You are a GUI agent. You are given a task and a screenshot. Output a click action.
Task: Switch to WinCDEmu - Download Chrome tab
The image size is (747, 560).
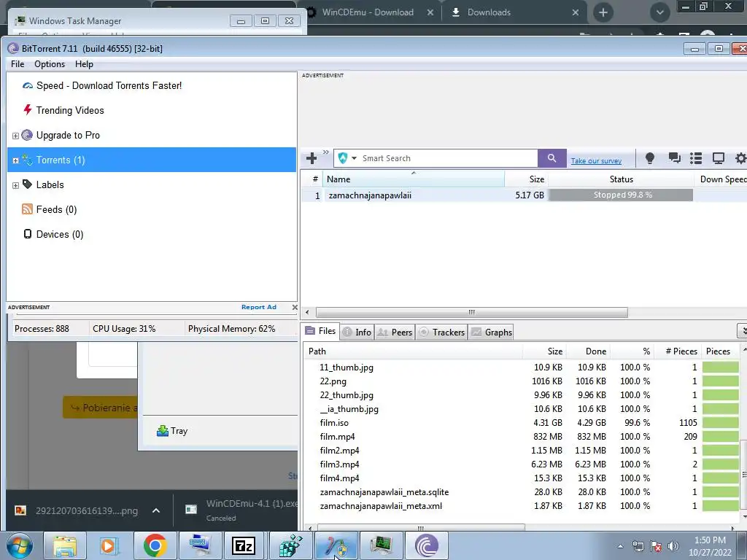[x=368, y=12]
